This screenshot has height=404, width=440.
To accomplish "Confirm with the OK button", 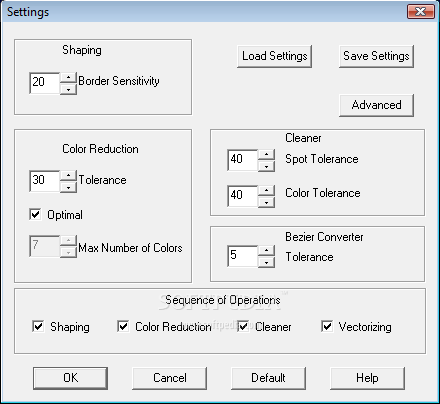I will [70, 378].
